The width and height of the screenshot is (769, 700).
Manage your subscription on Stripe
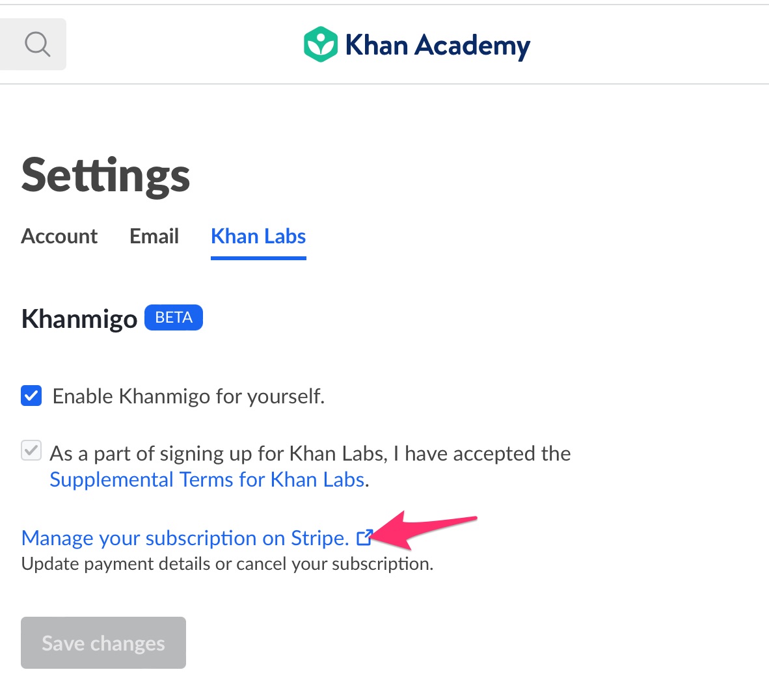pos(185,538)
